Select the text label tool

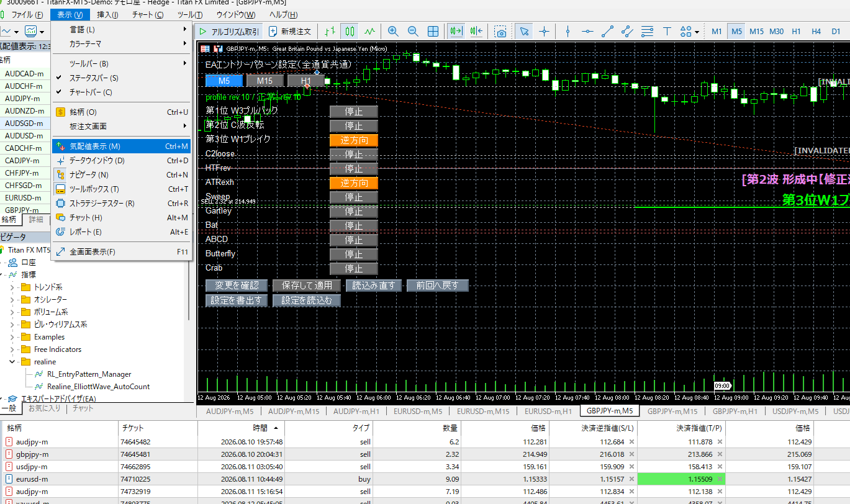(x=667, y=31)
